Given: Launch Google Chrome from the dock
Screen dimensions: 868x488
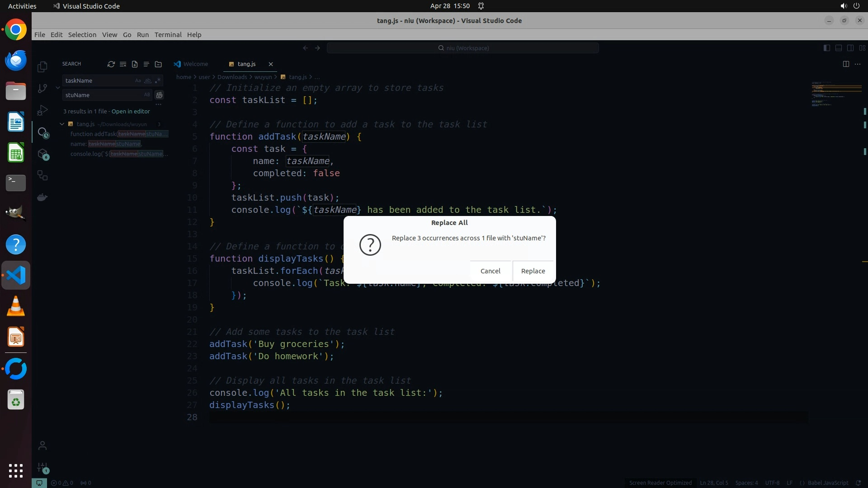Looking at the screenshot, I should (x=16, y=30).
